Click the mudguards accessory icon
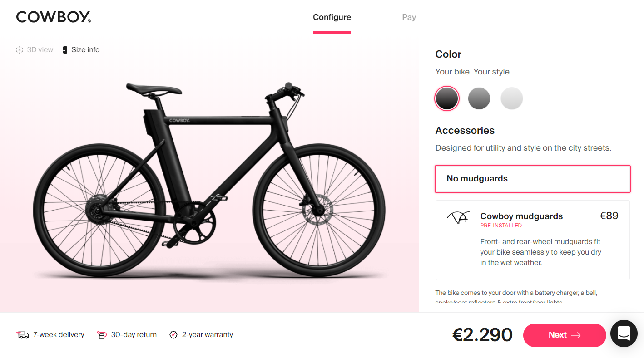Viewport: 644px width, 358px height. coord(457,218)
